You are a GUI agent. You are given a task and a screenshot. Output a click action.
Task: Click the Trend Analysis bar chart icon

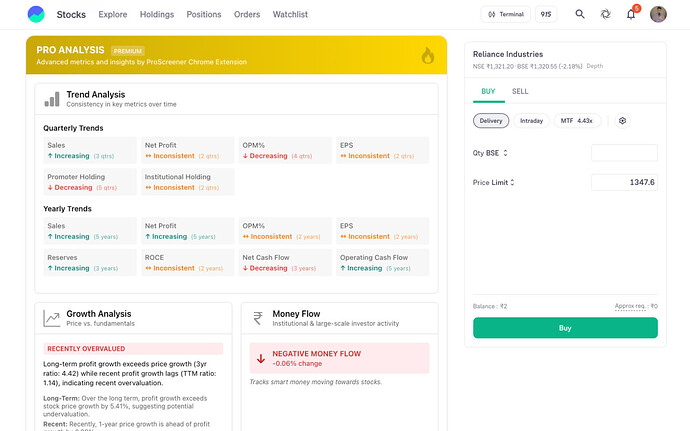52,99
